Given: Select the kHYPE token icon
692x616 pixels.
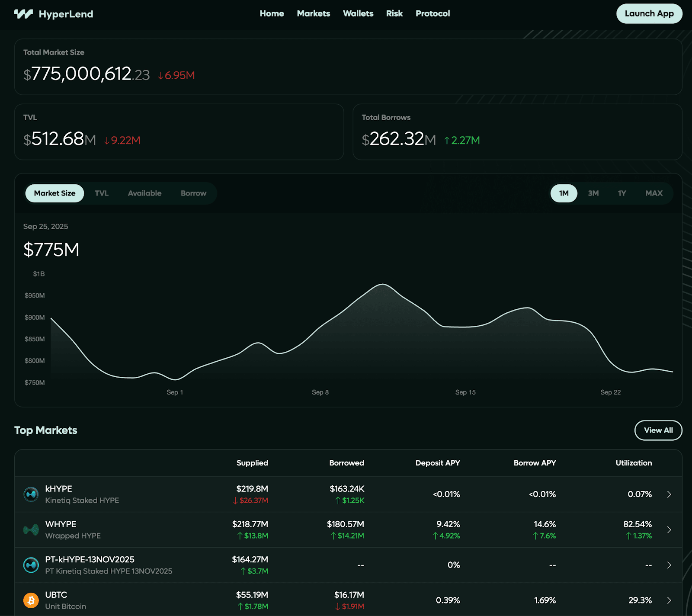Looking at the screenshot, I should click(x=30, y=494).
